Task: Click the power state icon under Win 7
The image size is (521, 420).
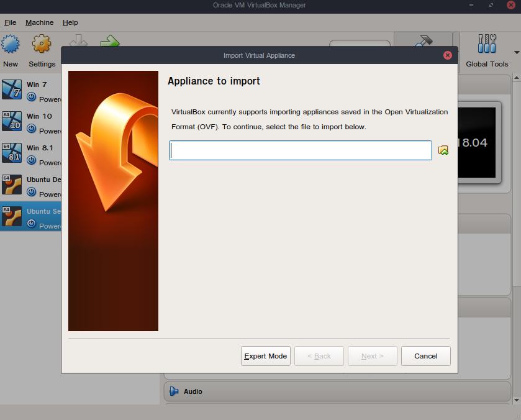Action: (31, 97)
